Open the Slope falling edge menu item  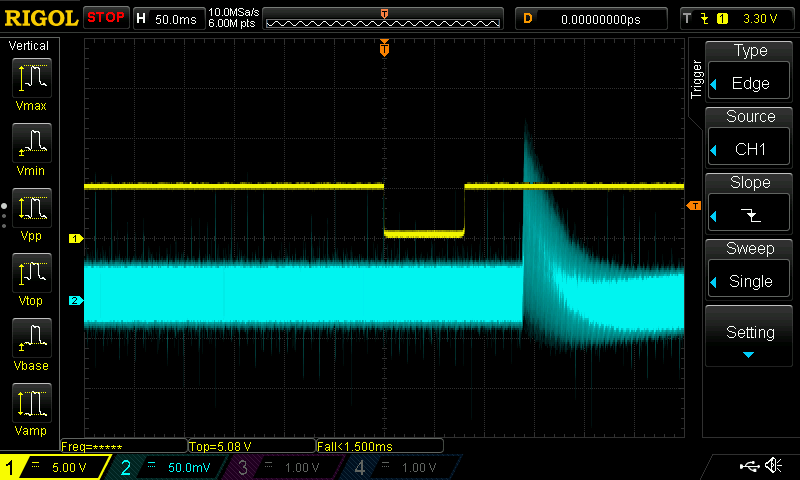coord(750,204)
